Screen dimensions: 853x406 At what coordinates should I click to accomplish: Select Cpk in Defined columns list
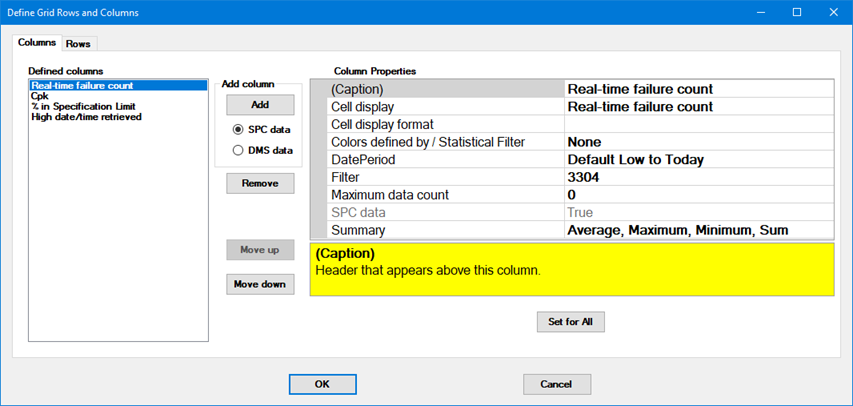coord(40,97)
